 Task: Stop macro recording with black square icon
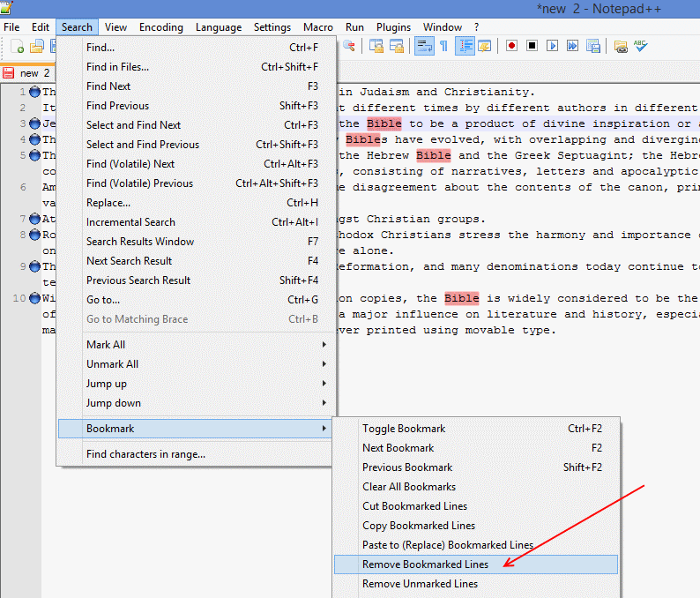click(x=532, y=46)
